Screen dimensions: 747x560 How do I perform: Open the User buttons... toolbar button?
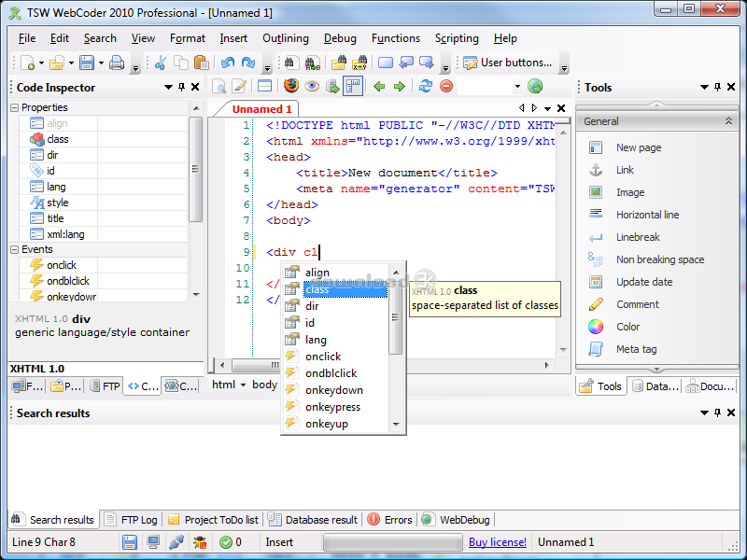(508, 63)
